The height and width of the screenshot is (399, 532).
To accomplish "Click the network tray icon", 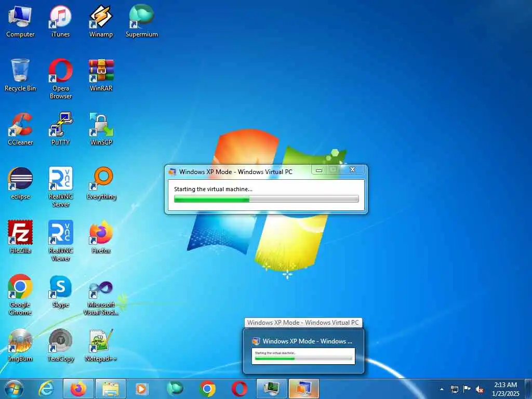I will point(454,389).
